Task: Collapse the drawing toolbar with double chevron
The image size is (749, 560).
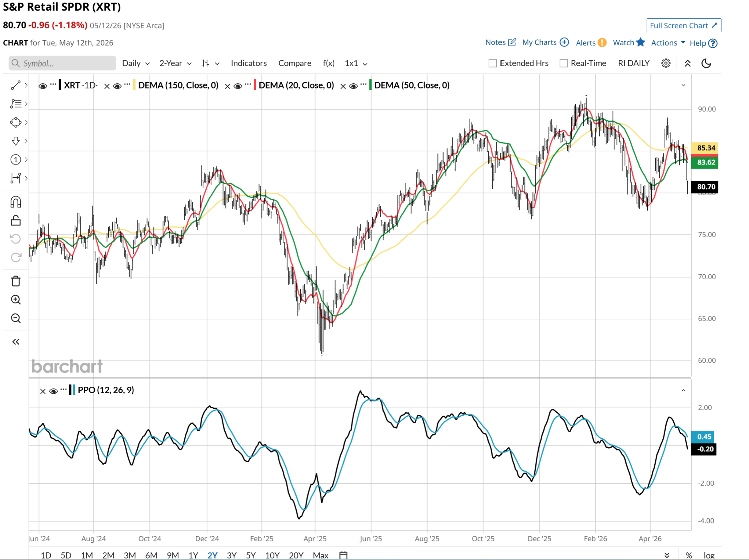Action: click(x=16, y=342)
